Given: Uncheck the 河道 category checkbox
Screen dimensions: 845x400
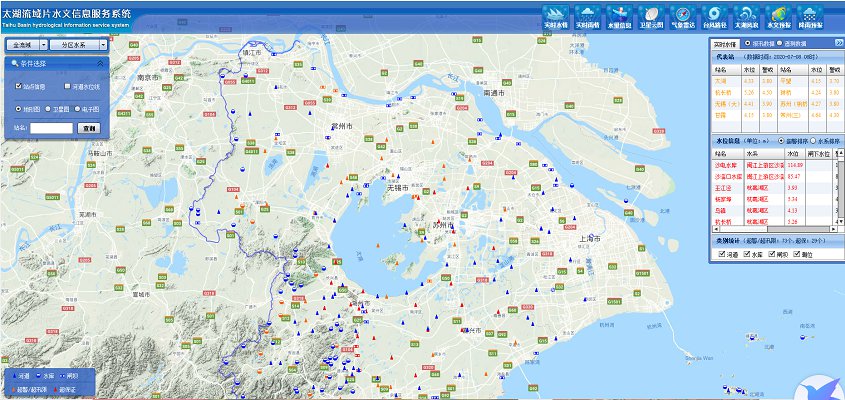Looking at the screenshot, I should pyautogui.click(x=722, y=254).
